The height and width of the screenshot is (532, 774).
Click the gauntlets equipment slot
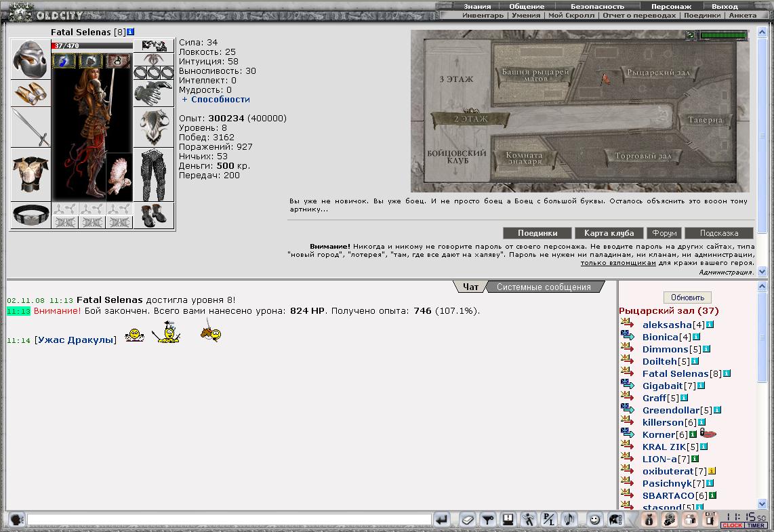[x=154, y=94]
